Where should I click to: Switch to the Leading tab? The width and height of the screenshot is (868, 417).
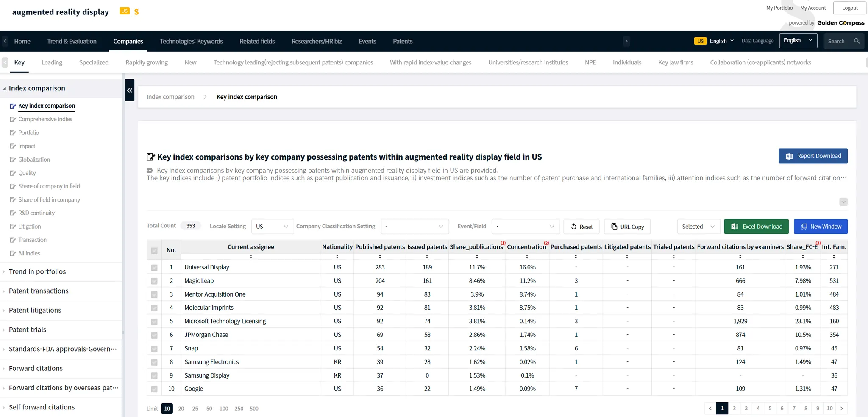coord(52,62)
